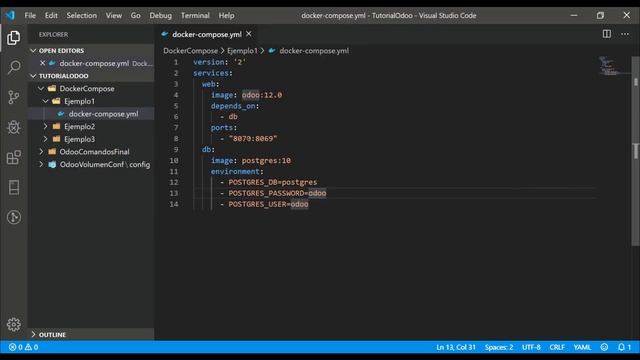Click the depends_on key on line 5
640x360 pixels.
coord(233,106)
